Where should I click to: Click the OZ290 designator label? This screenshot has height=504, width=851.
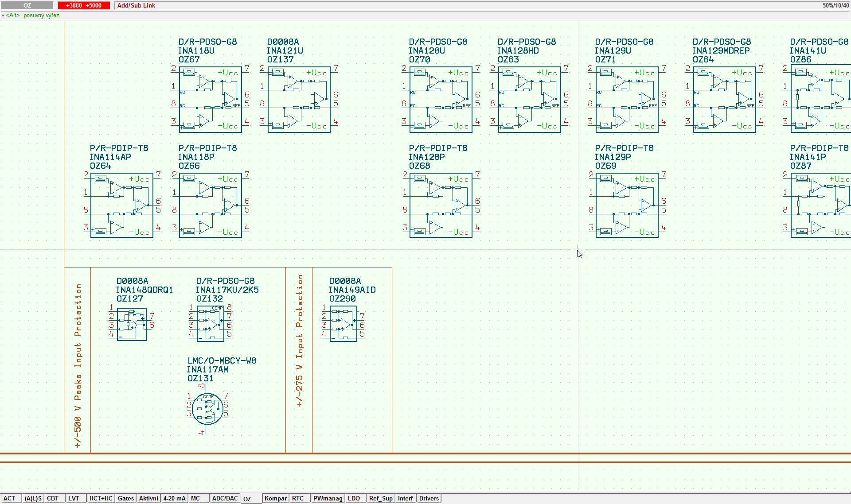click(342, 299)
